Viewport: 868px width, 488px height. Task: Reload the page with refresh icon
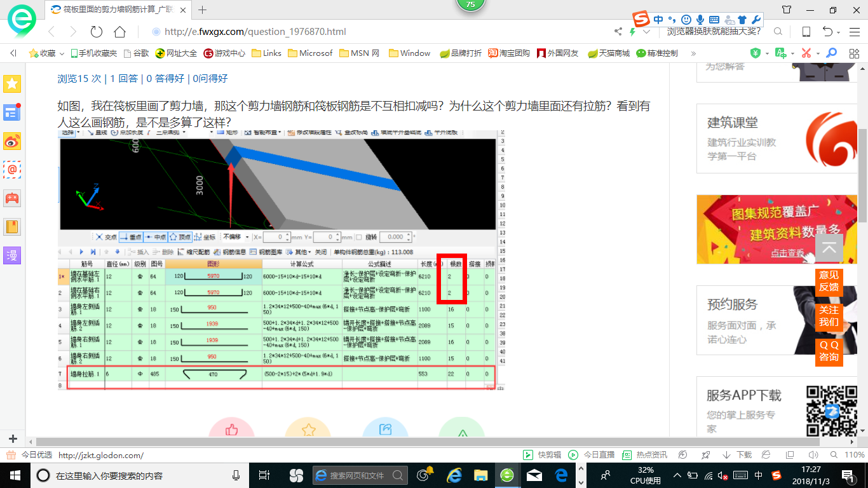click(x=97, y=32)
